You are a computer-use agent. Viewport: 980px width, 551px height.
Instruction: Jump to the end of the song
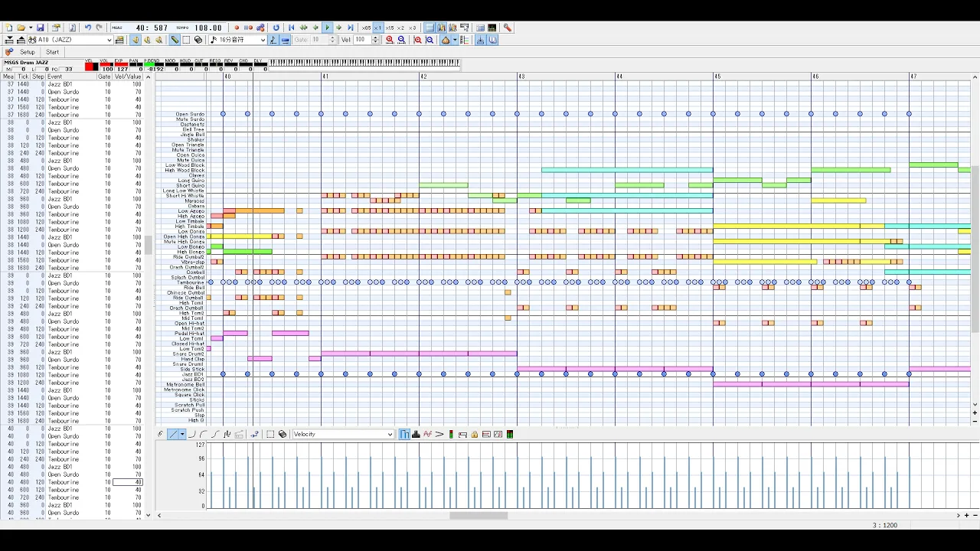pyautogui.click(x=351, y=28)
